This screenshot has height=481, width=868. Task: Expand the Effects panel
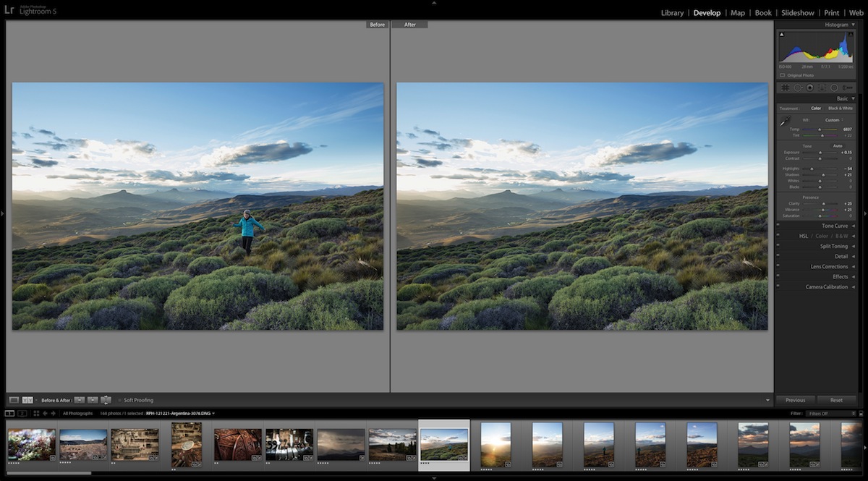[x=854, y=276]
